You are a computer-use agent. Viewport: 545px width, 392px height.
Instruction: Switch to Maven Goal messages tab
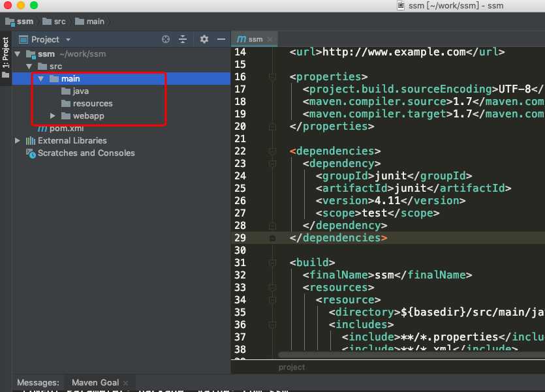(95, 383)
